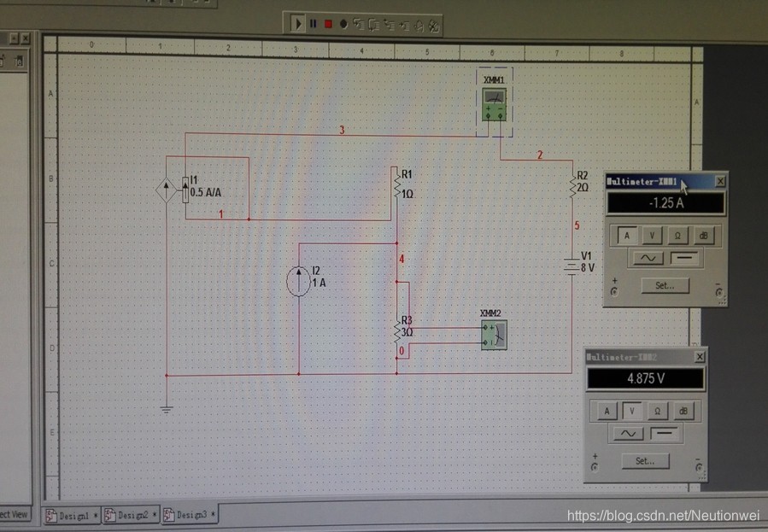Close the Multimeter-XMM2 window

[x=701, y=357]
